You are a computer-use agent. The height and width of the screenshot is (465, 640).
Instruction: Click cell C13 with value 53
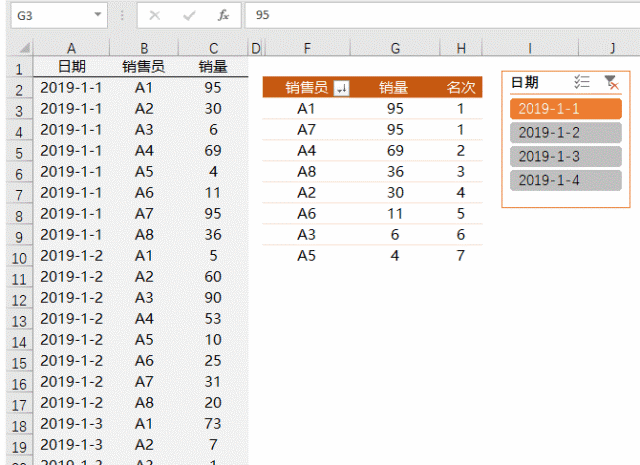point(213,318)
